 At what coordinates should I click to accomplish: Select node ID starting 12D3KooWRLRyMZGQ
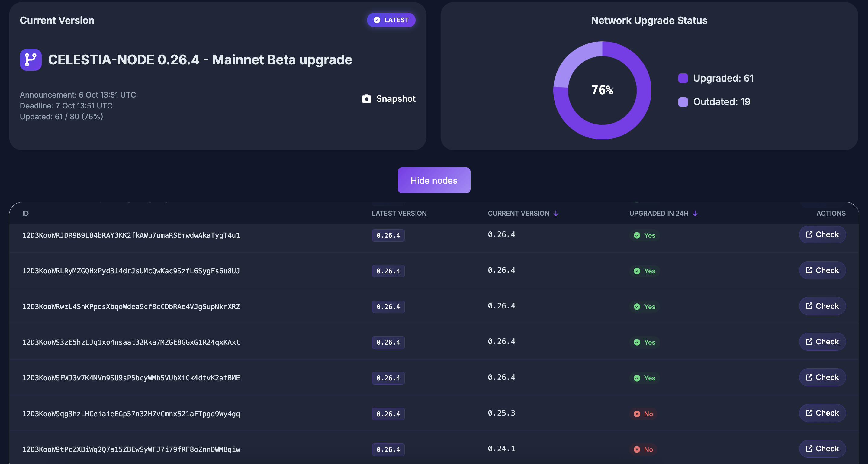coord(131,271)
